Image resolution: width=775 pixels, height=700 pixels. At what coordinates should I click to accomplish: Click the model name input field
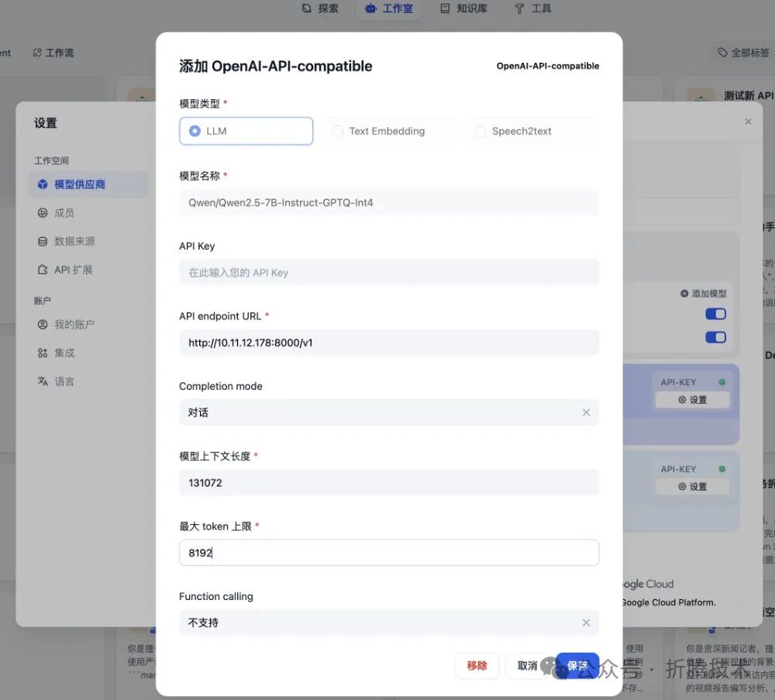click(389, 202)
